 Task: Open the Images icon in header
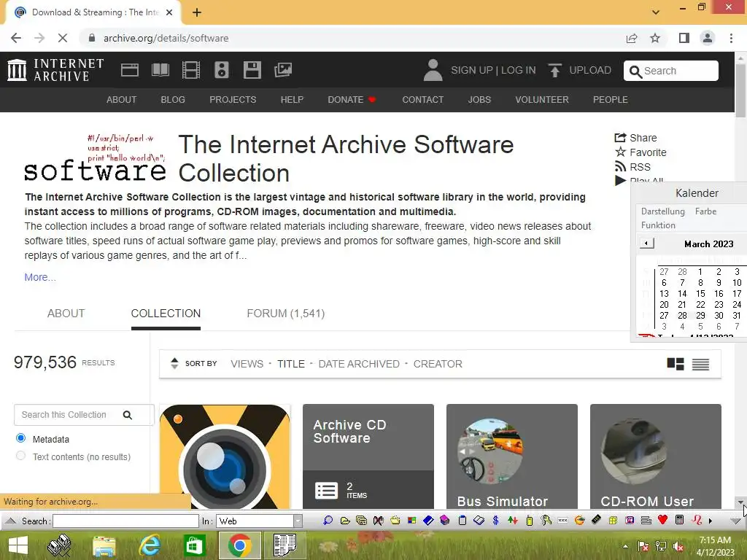[x=283, y=70]
